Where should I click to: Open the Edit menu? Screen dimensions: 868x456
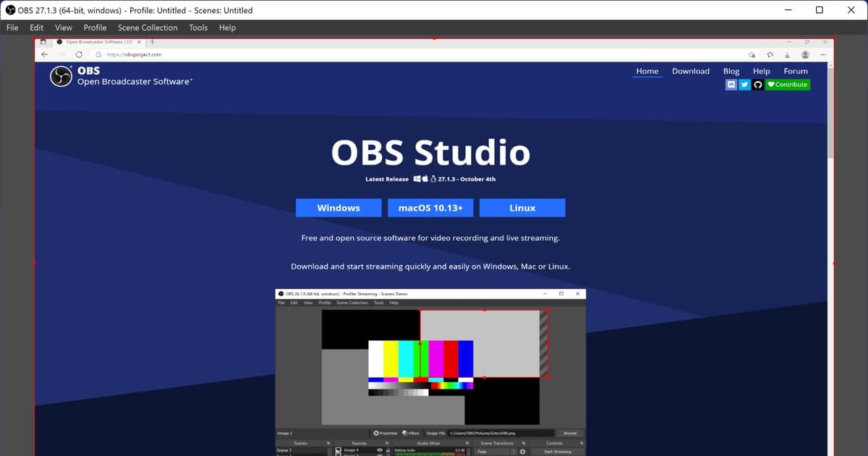point(37,28)
